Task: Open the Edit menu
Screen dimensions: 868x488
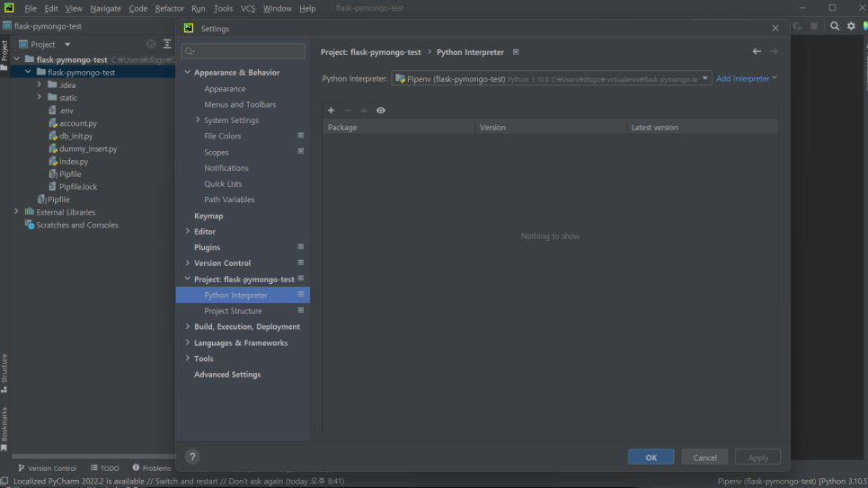Action: click(51, 8)
